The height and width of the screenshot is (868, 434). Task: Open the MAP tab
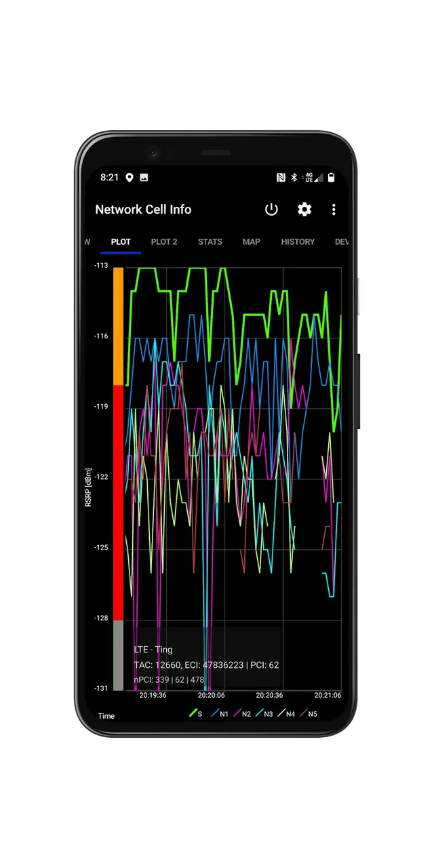click(x=252, y=241)
